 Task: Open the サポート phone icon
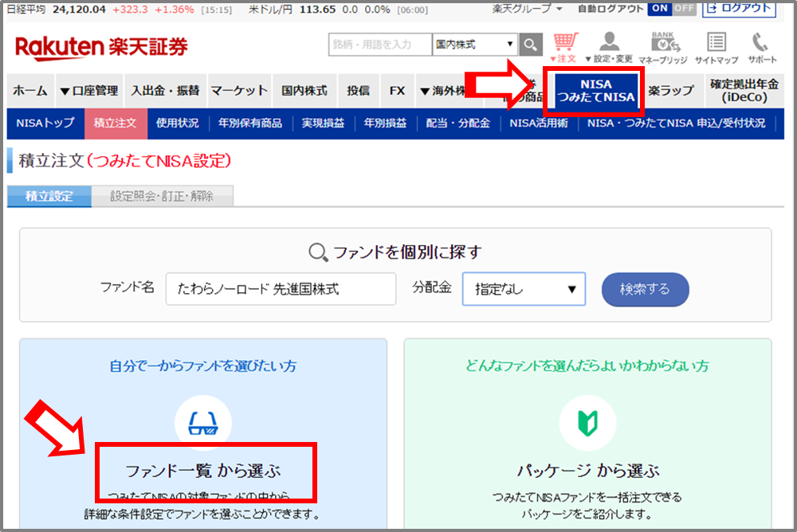click(762, 48)
